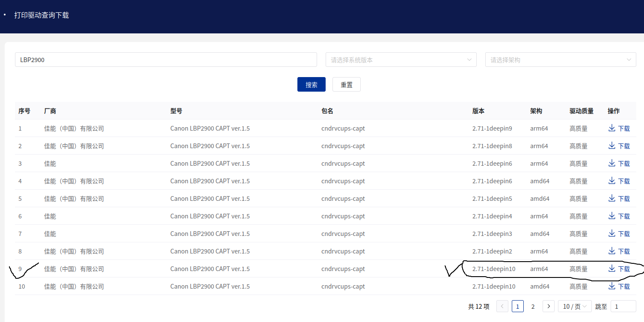Go to next page using right arrow
This screenshot has height=322, width=644.
coord(549,306)
